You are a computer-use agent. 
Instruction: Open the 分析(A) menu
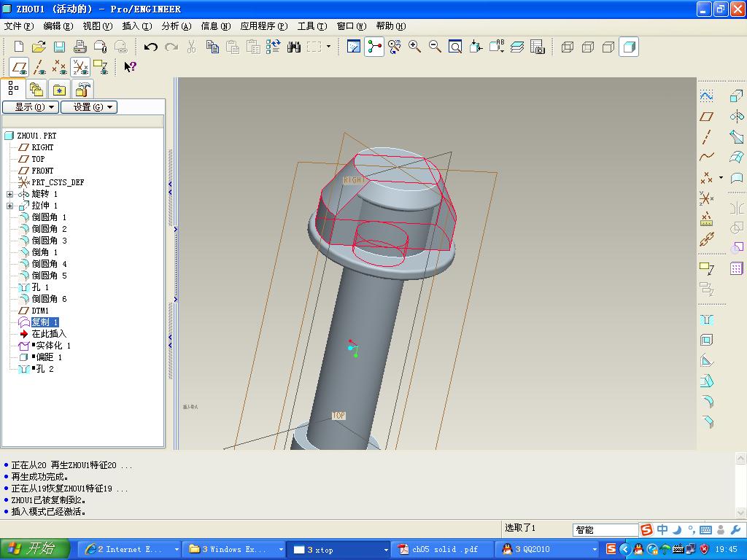pos(177,26)
